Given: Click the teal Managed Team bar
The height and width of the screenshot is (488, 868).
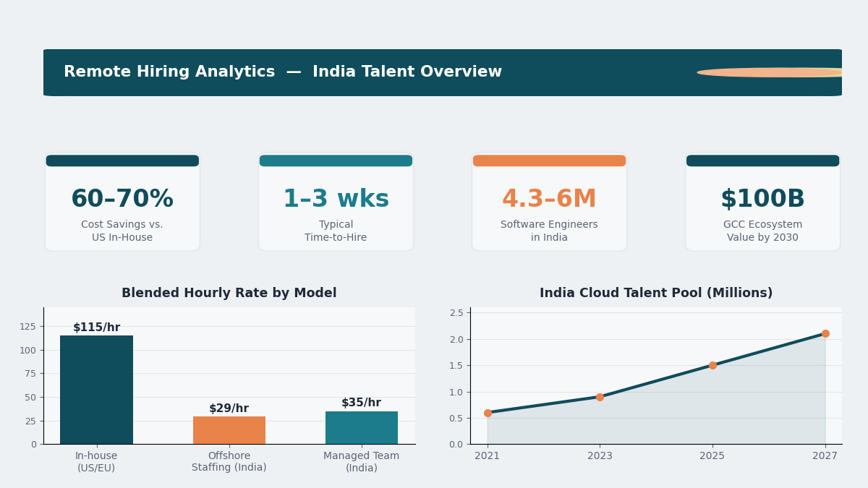Looking at the screenshot, I should [362, 427].
